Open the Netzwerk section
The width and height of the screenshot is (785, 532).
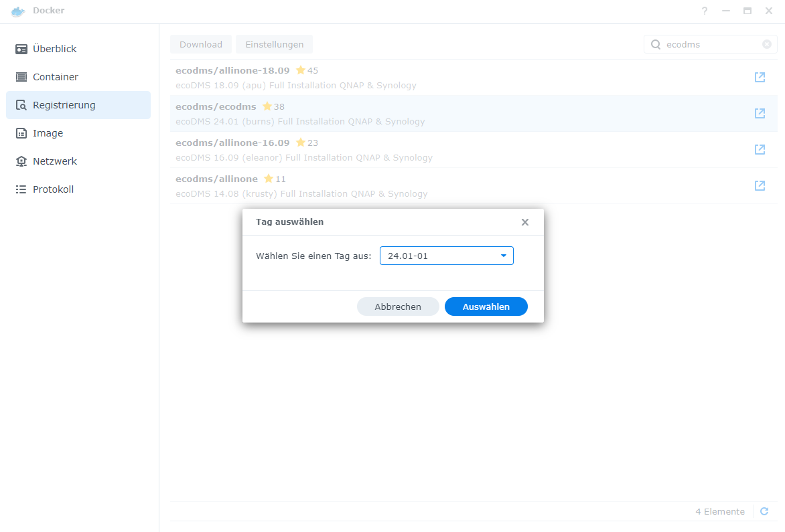point(78,161)
